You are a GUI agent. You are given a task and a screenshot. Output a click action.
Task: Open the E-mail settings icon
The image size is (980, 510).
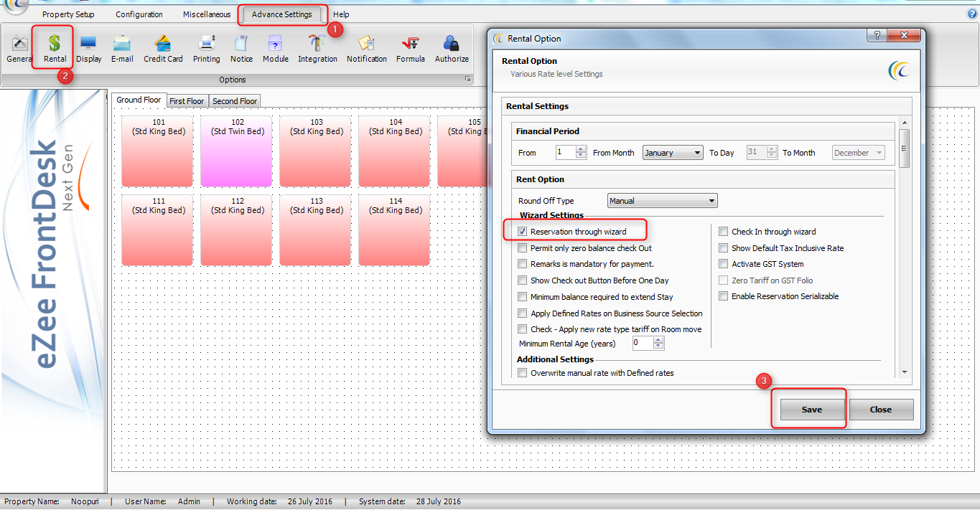122,48
